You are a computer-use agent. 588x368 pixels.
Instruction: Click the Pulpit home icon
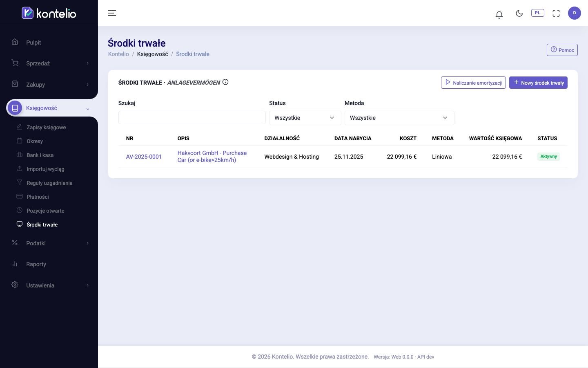click(x=15, y=42)
